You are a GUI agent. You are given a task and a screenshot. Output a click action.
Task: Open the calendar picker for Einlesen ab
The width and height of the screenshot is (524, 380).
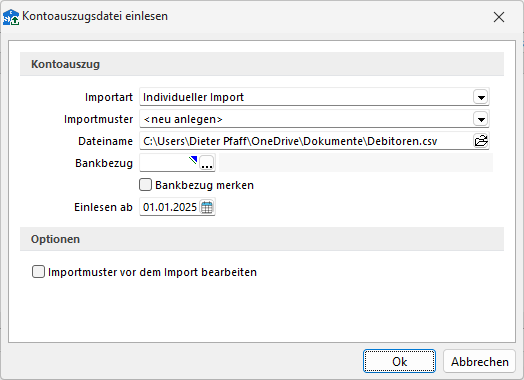(207, 207)
